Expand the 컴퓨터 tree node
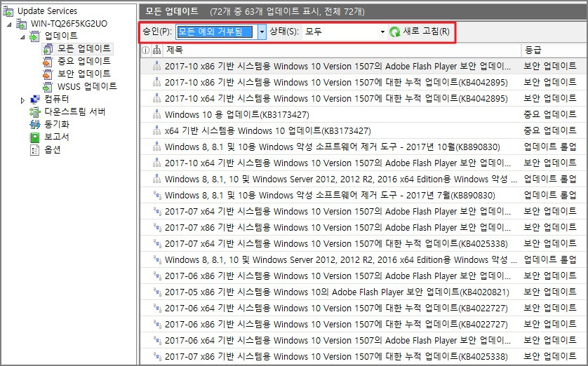Image resolution: width=588 pixels, height=366 pixels. (x=22, y=100)
